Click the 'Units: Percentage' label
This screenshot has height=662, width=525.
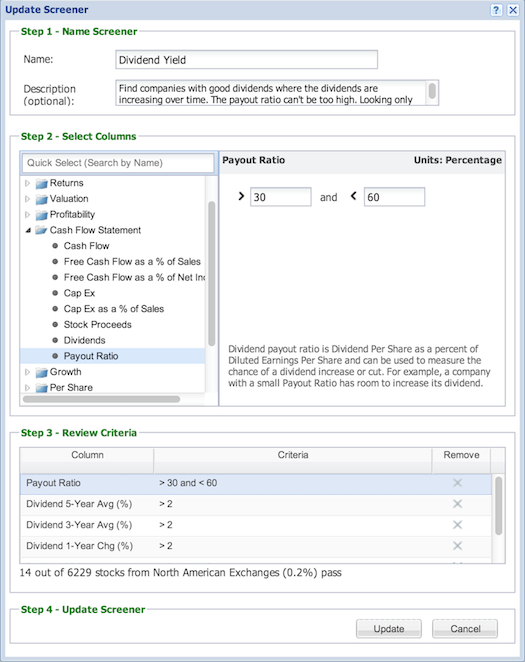pos(457,160)
